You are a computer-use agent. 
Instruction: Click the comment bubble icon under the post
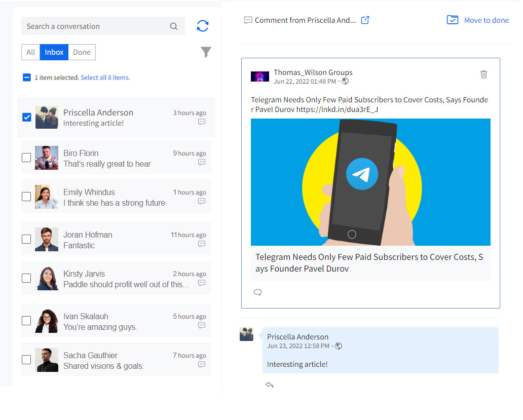[x=257, y=292]
